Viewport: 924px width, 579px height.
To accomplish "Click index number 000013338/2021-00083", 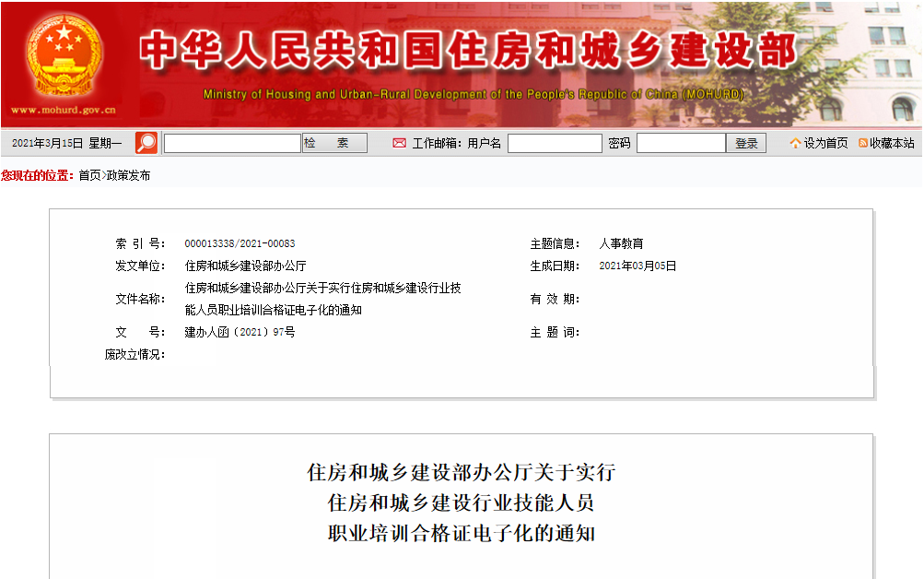I will click(240, 243).
